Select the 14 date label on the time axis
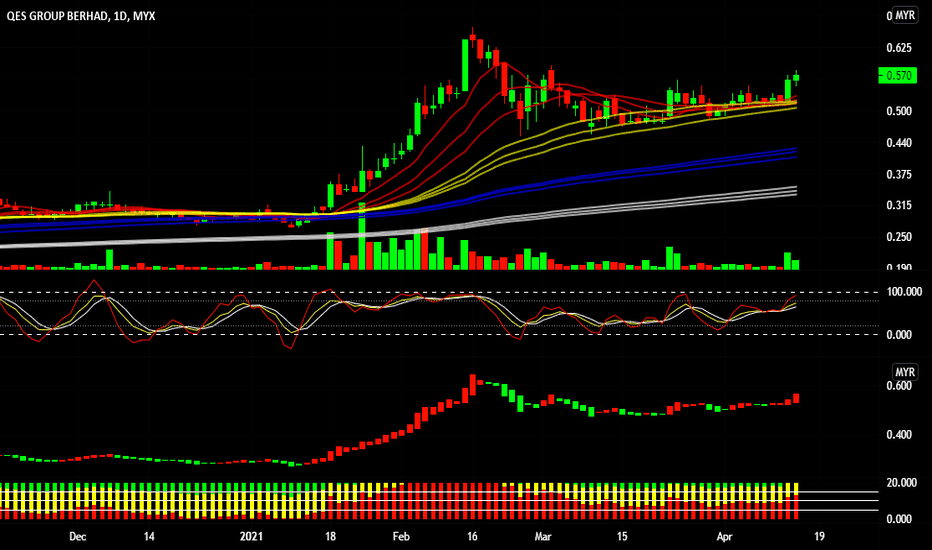 [149, 536]
